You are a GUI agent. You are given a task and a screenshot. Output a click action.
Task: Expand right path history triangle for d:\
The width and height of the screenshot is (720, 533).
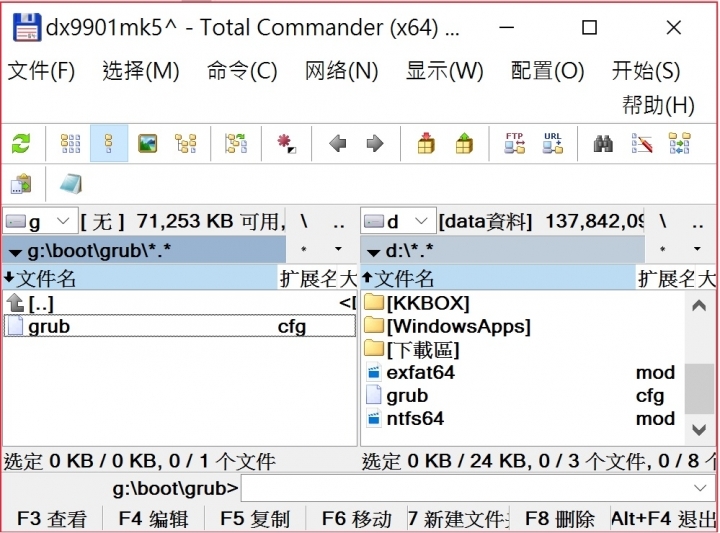(x=373, y=252)
